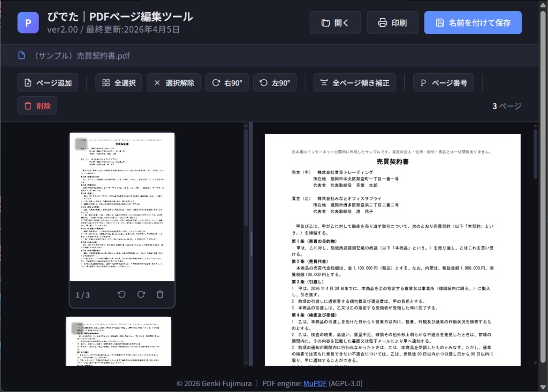
Task: Select the page 2 thumbnail
Action: pos(121,342)
